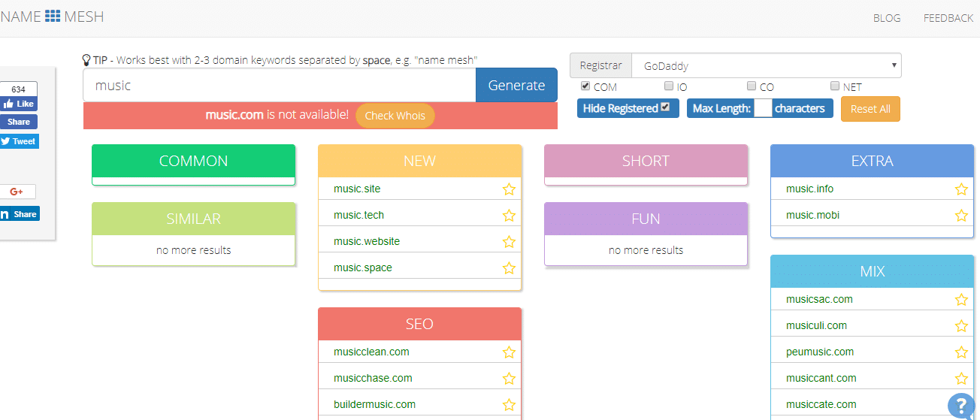Favorite music.tech with its star icon
This screenshot has height=420, width=980.
(x=509, y=216)
